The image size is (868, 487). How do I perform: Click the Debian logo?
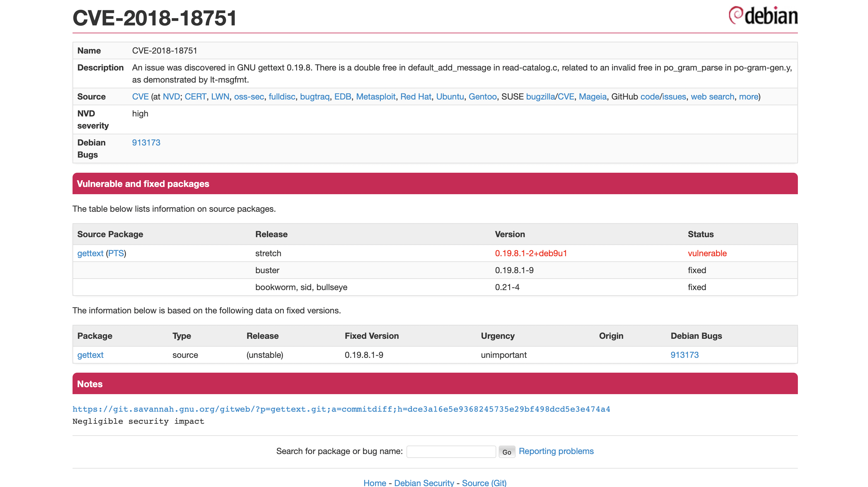pyautogui.click(x=763, y=15)
